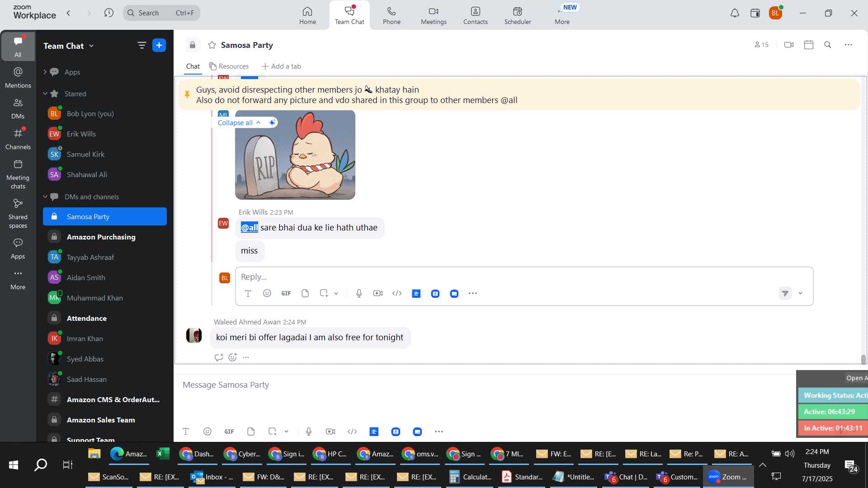Open Apps in the left sidebar
Image resolution: width=868 pixels, height=488 pixels.
[18, 249]
